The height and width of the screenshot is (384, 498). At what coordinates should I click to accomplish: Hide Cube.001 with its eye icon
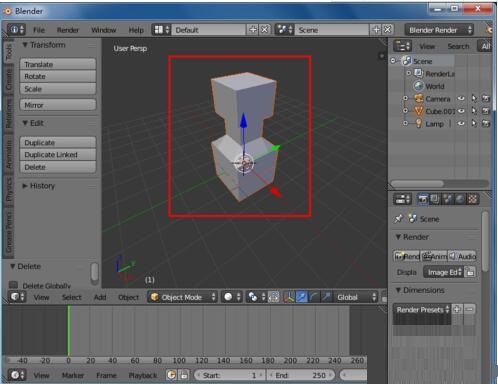pos(461,111)
